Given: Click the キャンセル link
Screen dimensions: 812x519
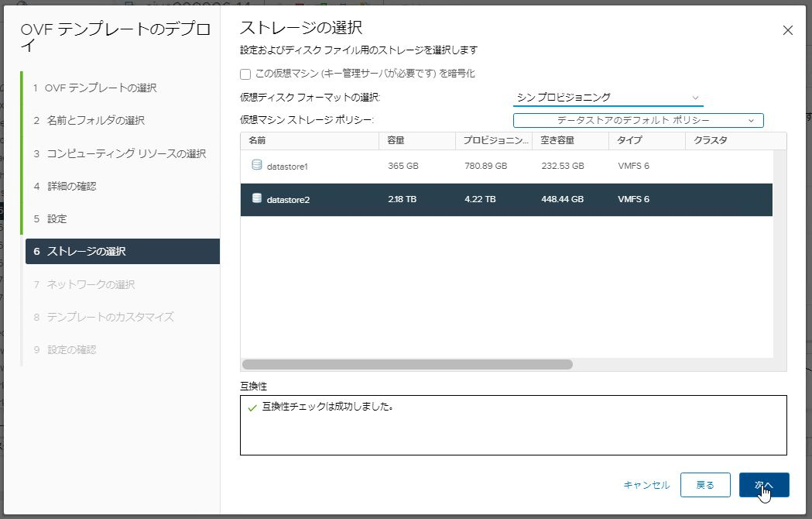Looking at the screenshot, I should coord(646,485).
